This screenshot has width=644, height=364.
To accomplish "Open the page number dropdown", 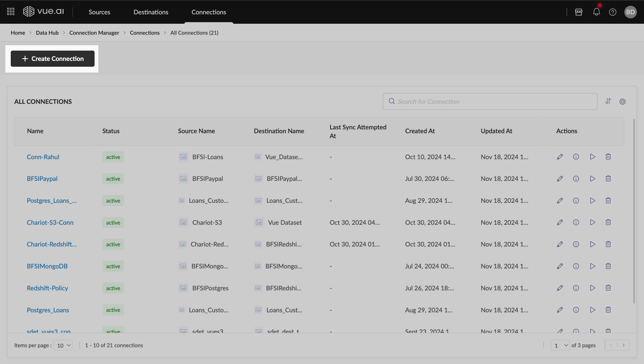I will (x=560, y=345).
